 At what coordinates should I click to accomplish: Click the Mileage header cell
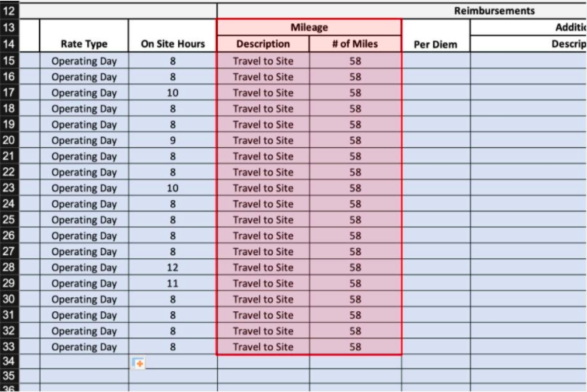[309, 27]
